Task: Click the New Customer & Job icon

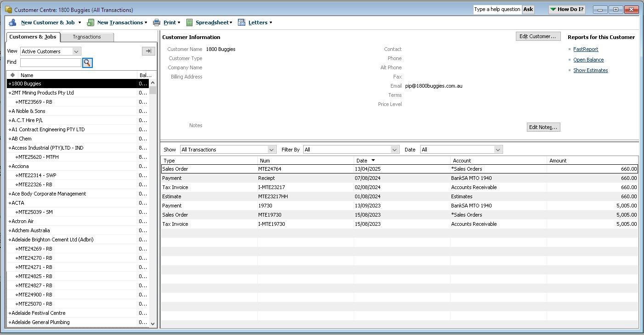Action: [12, 22]
